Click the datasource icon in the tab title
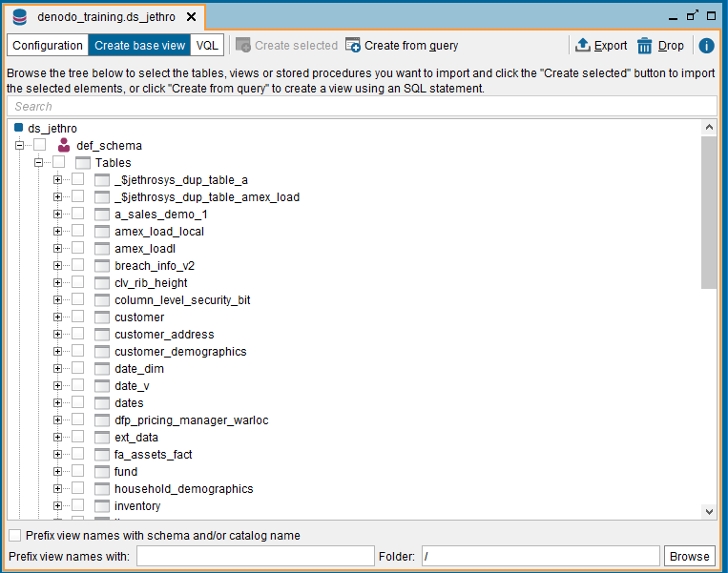 (x=20, y=17)
